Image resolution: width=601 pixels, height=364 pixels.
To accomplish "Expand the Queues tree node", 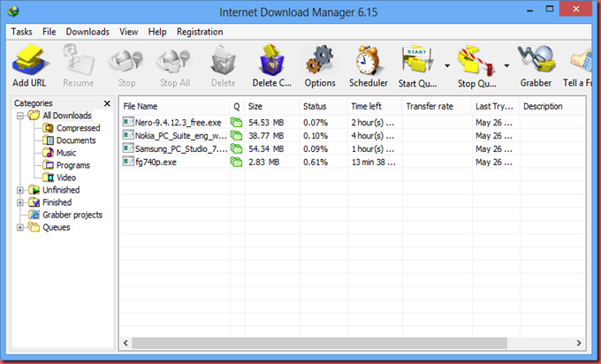I will tap(20, 228).
